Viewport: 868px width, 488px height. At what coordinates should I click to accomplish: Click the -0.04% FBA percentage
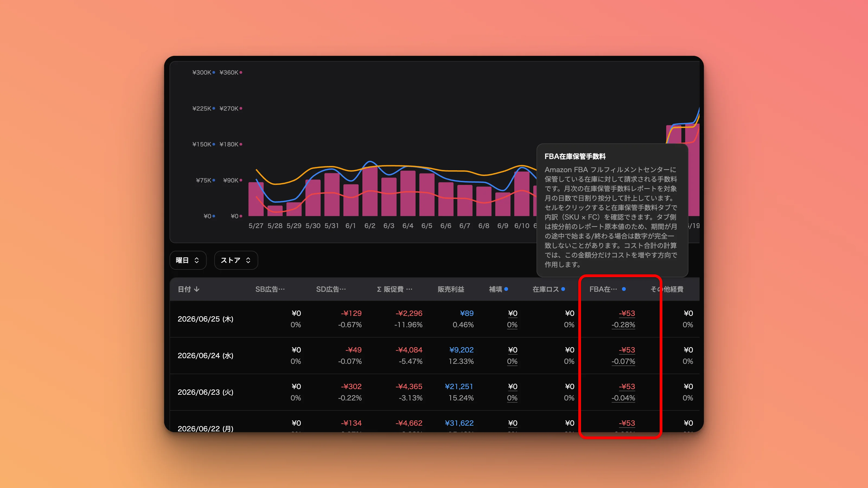(623, 398)
